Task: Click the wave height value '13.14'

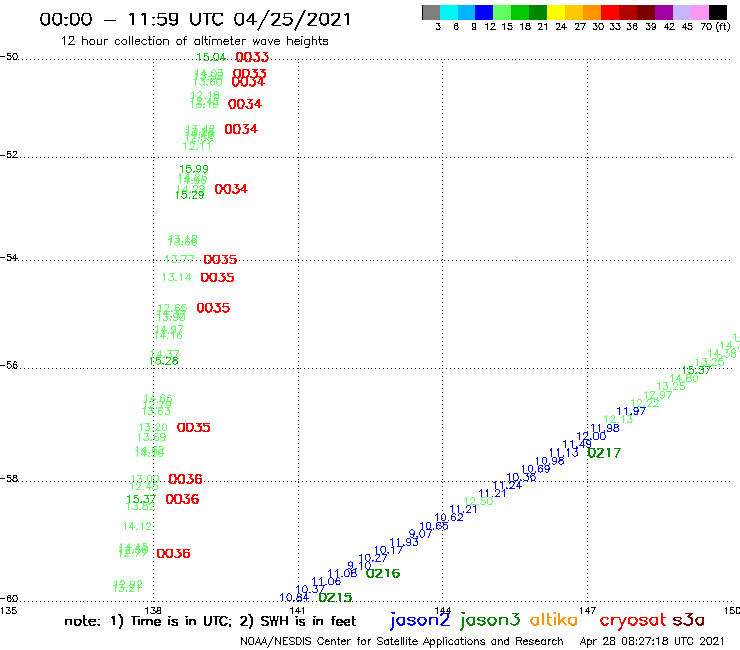Action: tap(177, 277)
